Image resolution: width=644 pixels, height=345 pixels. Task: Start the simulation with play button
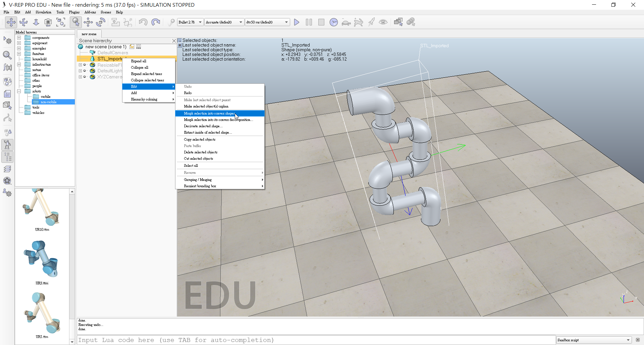[x=297, y=22]
